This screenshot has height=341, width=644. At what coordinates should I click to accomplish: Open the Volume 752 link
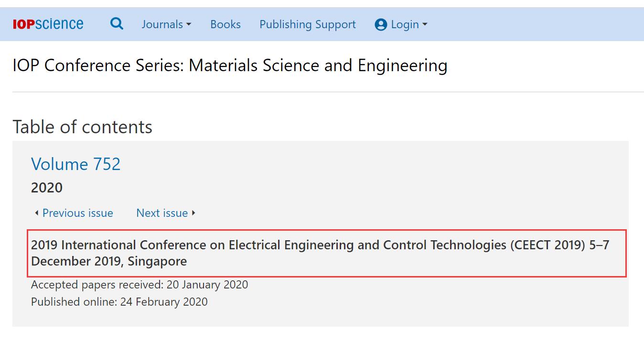pos(76,164)
